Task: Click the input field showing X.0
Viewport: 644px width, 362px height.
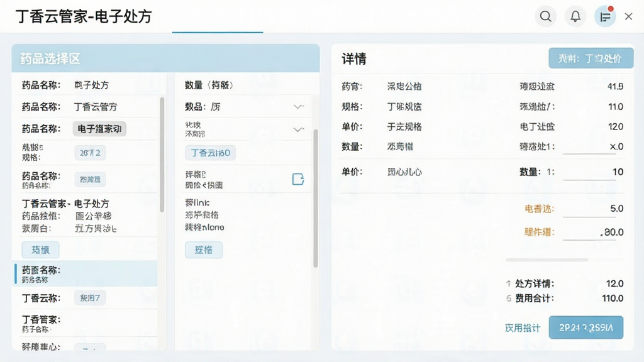Action: [x=593, y=147]
